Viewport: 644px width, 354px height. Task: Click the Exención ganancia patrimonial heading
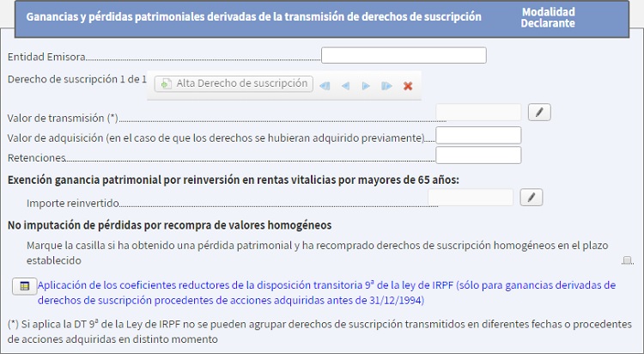(234, 180)
